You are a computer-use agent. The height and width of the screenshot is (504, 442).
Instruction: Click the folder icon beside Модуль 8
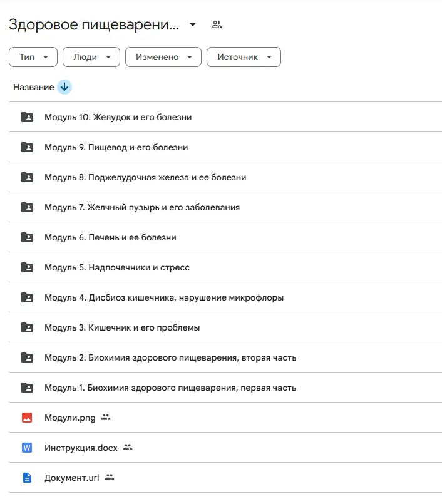point(26,177)
